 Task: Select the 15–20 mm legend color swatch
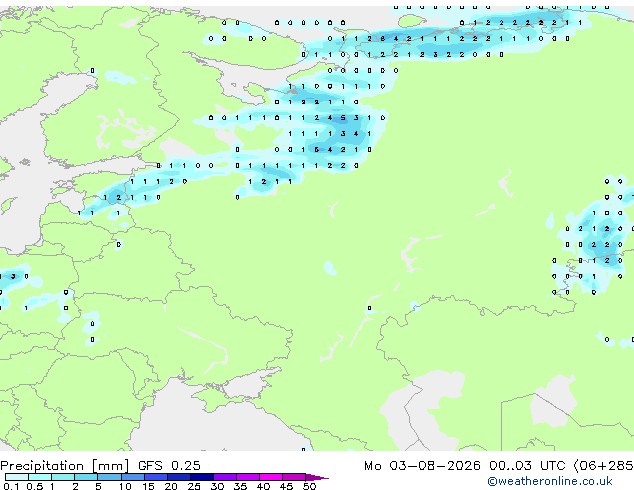155,477
